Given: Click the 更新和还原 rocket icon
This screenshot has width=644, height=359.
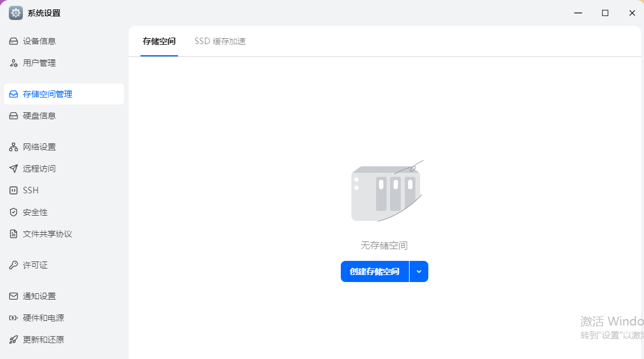Looking at the screenshot, I should click(14, 340).
